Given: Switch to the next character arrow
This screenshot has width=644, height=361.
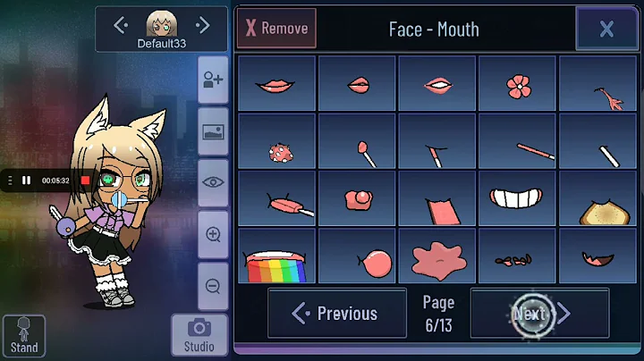Looking at the screenshot, I should pos(203,25).
